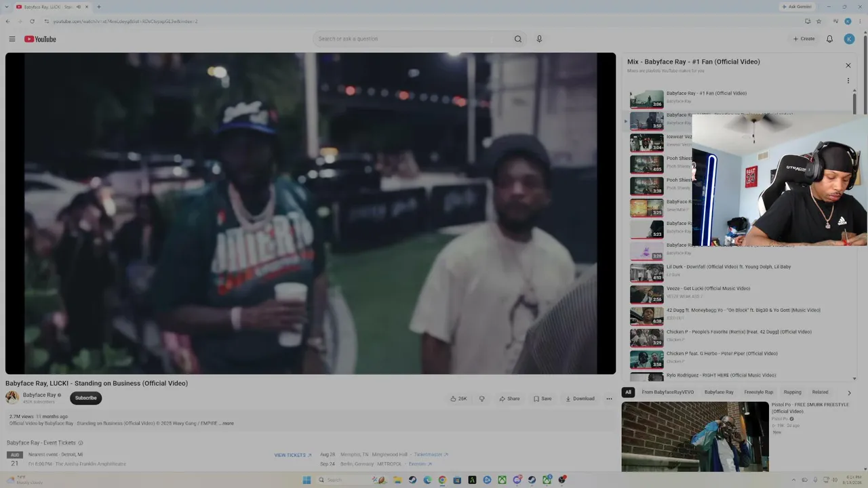Open the taskbar Xbox app
The height and width of the screenshot is (488, 868).
pyautogui.click(x=502, y=480)
